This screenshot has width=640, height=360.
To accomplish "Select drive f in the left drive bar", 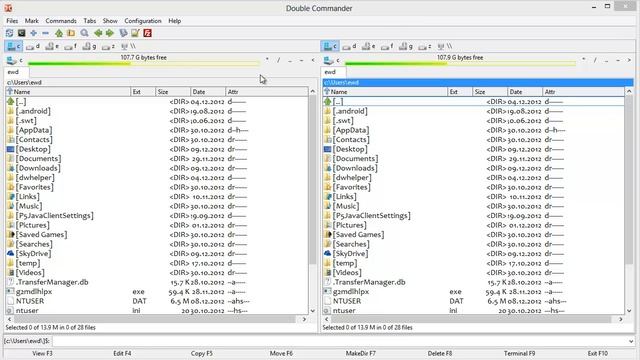I will pos(71,47).
